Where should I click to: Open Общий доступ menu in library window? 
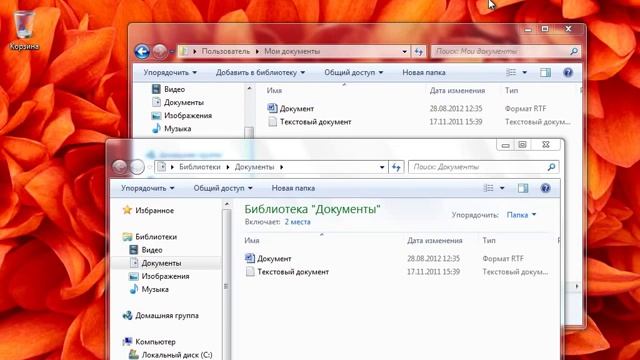(223, 188)
